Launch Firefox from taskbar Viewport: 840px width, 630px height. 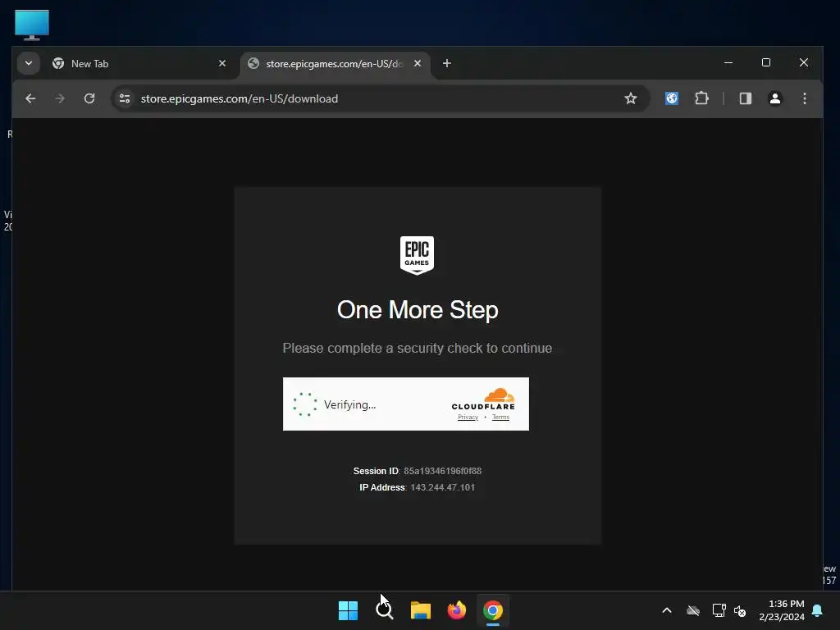(456, 610)
